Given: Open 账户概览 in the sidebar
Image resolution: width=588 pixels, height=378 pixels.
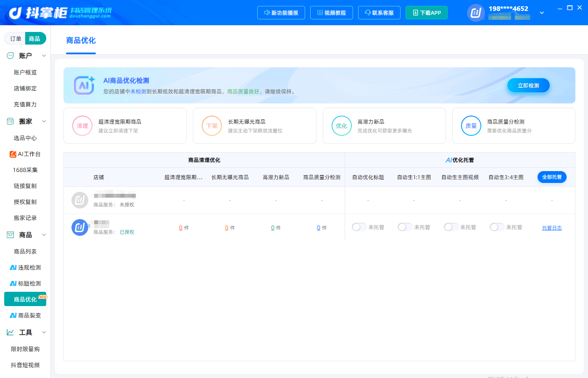Looking at the screenshot, I should coord(25,72).
